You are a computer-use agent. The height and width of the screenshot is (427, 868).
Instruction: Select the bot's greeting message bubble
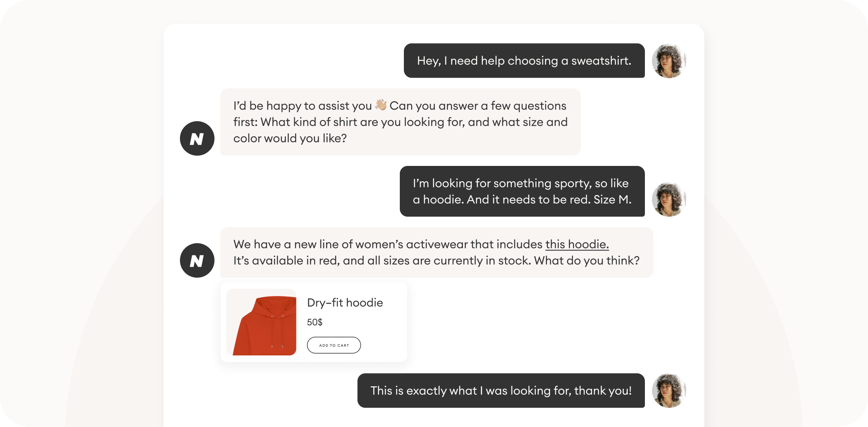pos(400,122)
